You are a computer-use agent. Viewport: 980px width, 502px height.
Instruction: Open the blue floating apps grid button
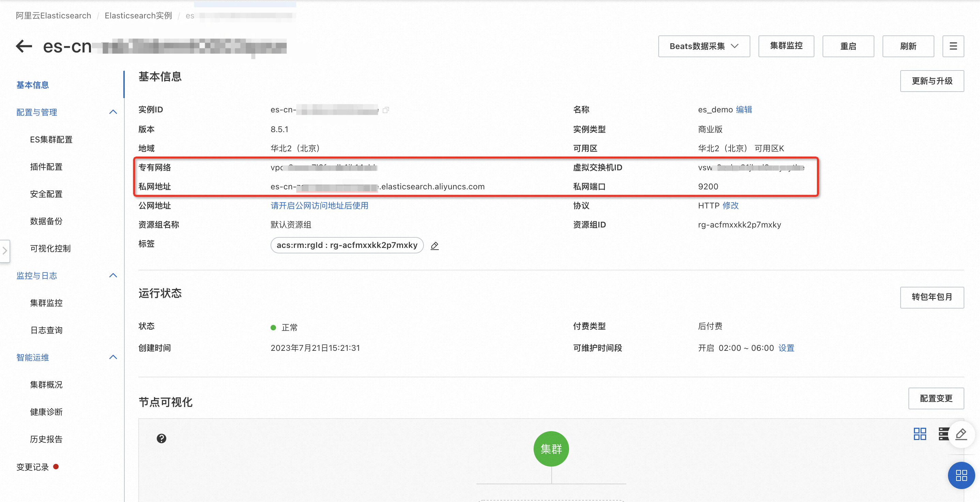pyautogui.click(x=961, y=475)
